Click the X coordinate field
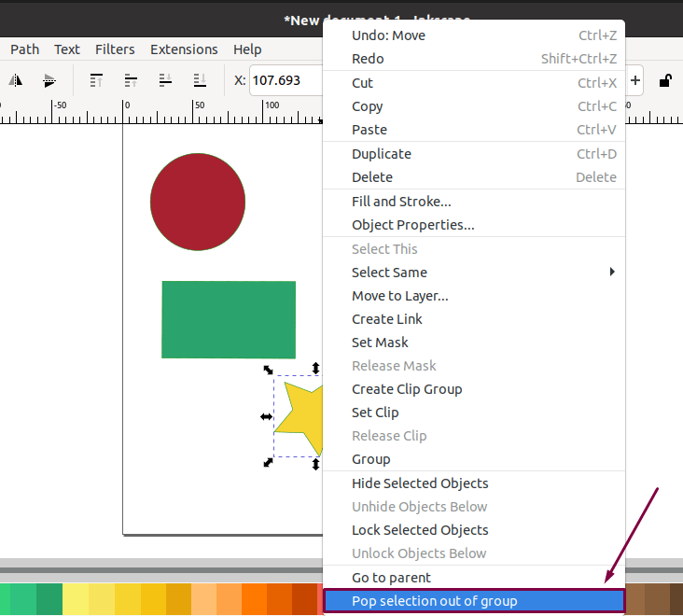Image resolution: width=683 pixels, height=616 pixels. point(286,80)
